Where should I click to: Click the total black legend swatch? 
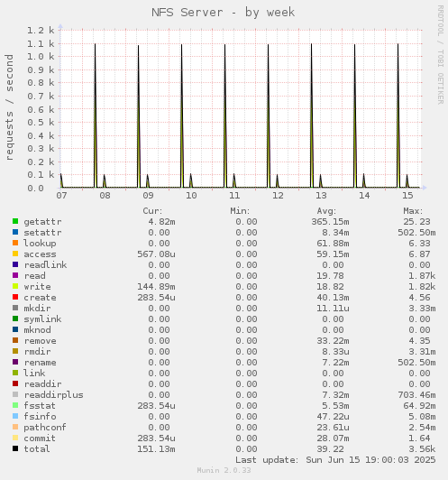click(x=15, y=448)
